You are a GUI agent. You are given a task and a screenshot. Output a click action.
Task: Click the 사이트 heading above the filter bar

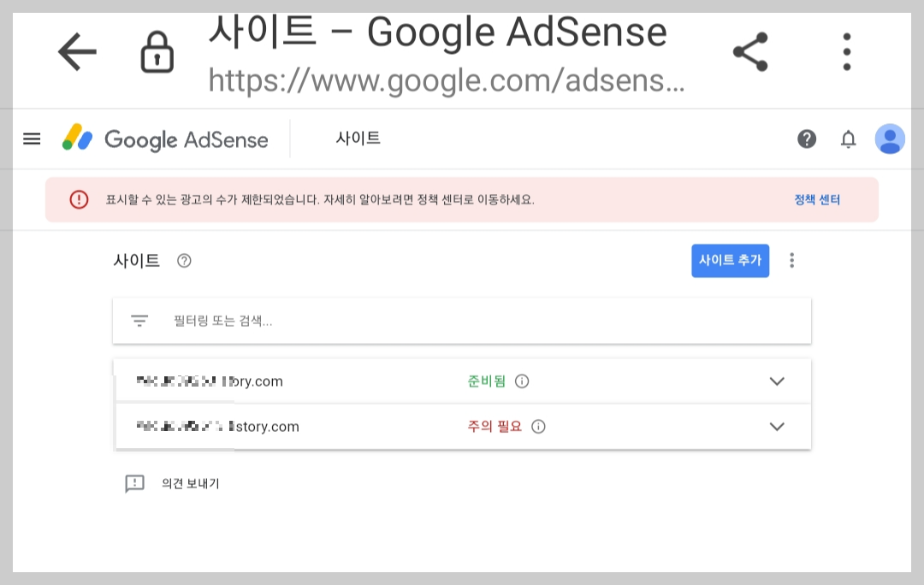137,260
